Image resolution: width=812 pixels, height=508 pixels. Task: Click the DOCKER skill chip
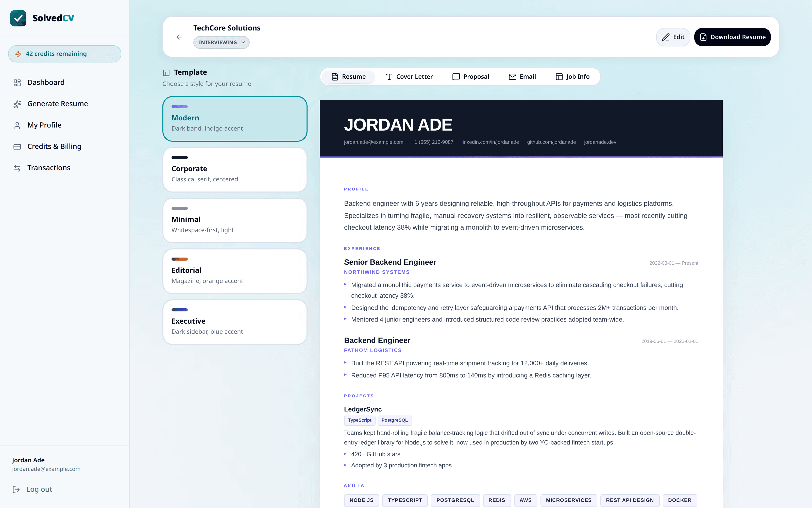[680, 500]
